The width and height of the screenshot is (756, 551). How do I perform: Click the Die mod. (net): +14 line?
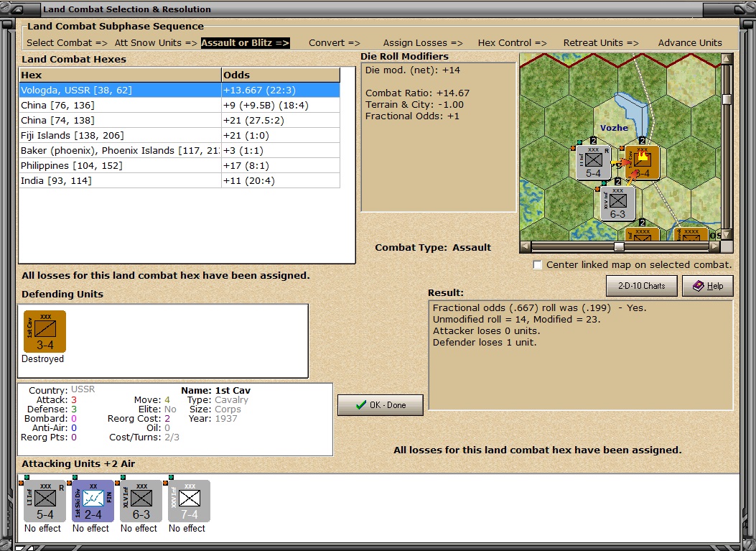(x=413, y=70)
